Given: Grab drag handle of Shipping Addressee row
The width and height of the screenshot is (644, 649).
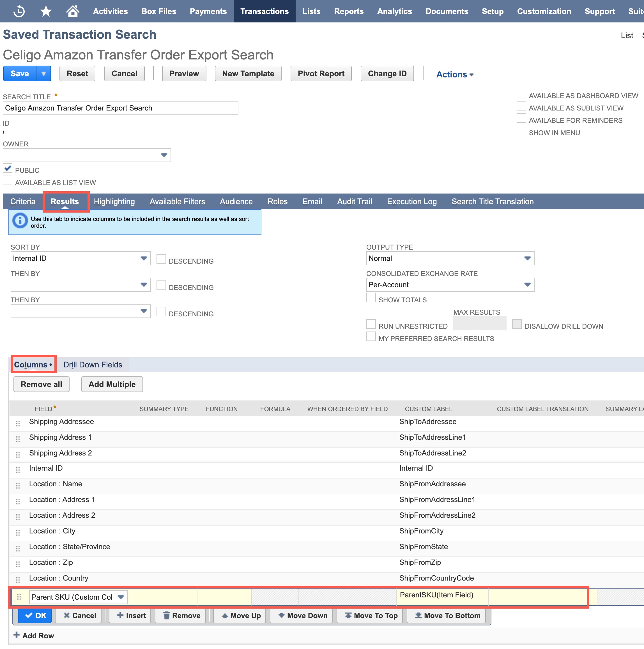Looking at the screenshot, I should click(18, 423).
